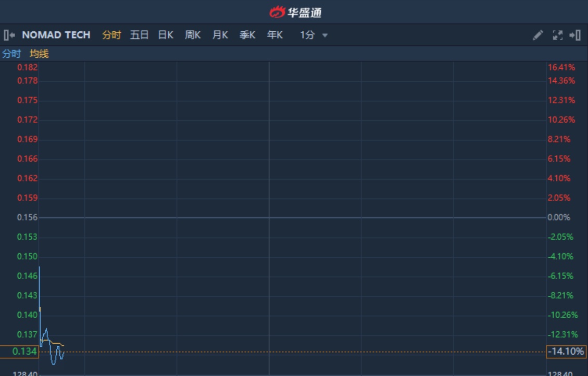Toggle fullscreen chart icon
The image size is (588, 376).
(558, 35)
